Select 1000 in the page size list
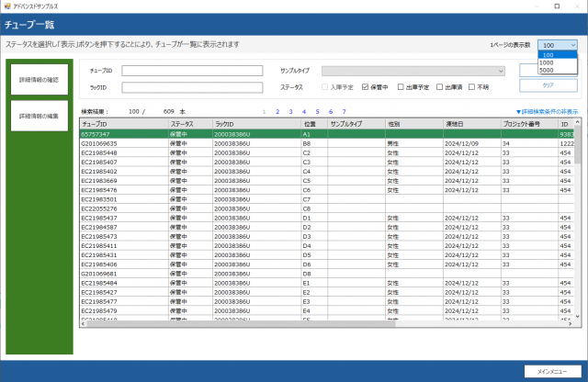This screenshot has height=382, width=588. [x=548, y=62]
